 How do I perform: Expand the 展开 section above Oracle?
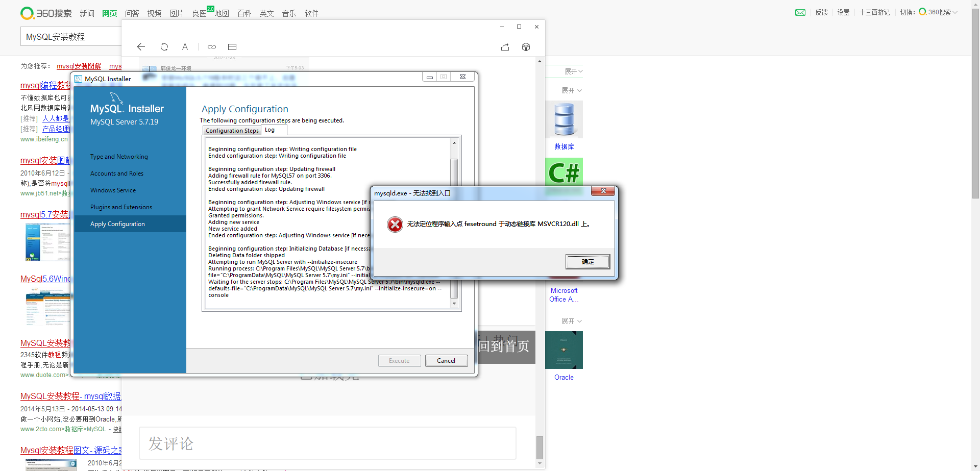pos(572,321)
